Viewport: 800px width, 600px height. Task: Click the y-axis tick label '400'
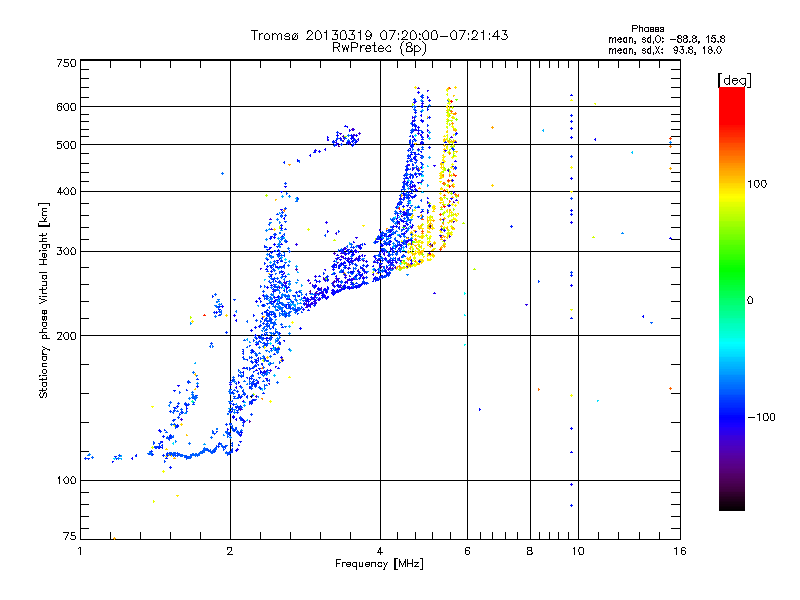tap(66, 192)
